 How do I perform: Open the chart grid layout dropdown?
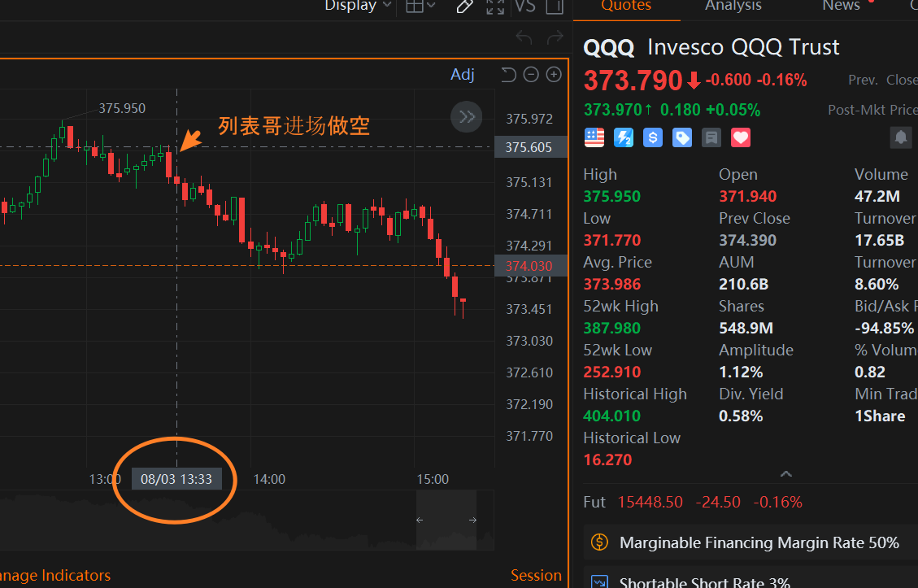pos(420,5)
